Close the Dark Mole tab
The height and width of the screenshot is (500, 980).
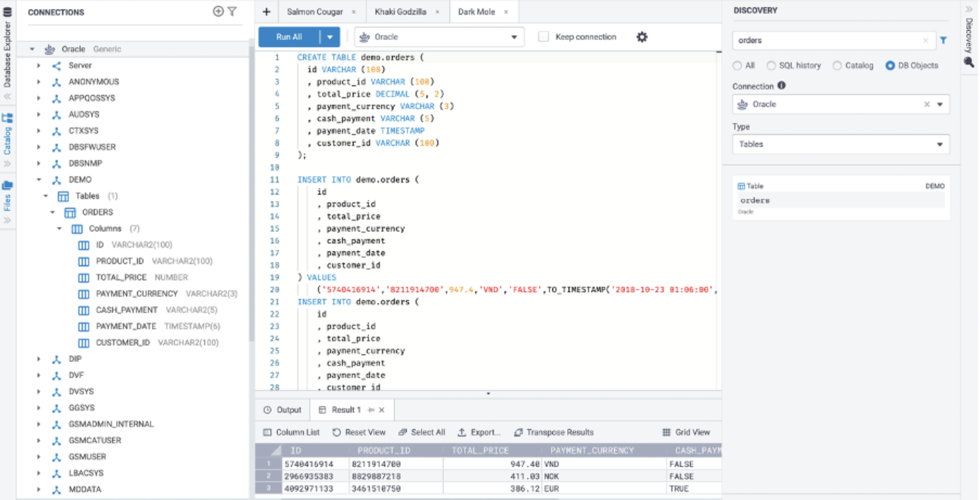(x=506, y=12)
